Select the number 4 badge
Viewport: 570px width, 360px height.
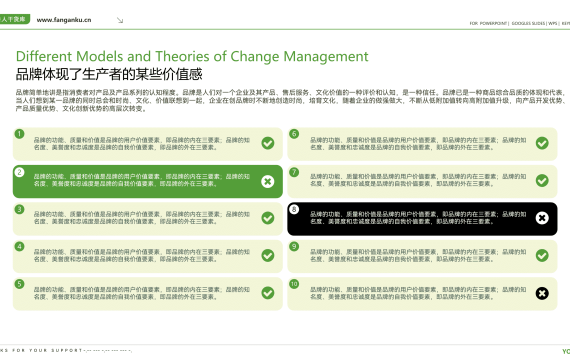(20, 247)
